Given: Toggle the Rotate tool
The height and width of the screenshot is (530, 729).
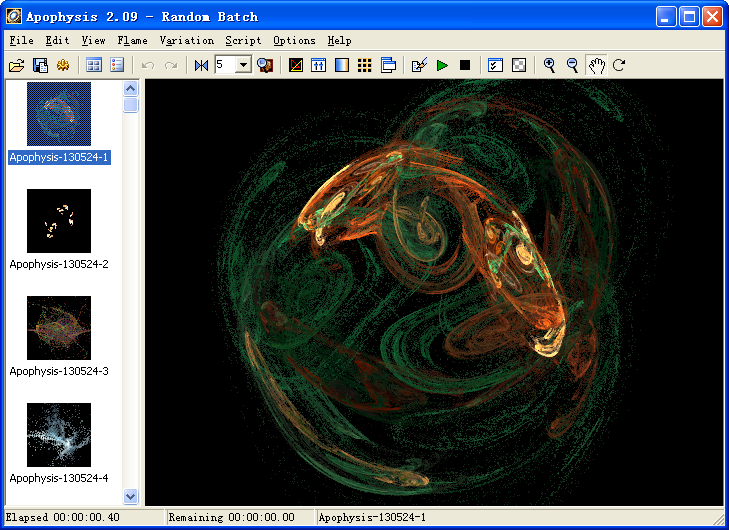Looking at the screenshot, I should [x=619, y=65].
